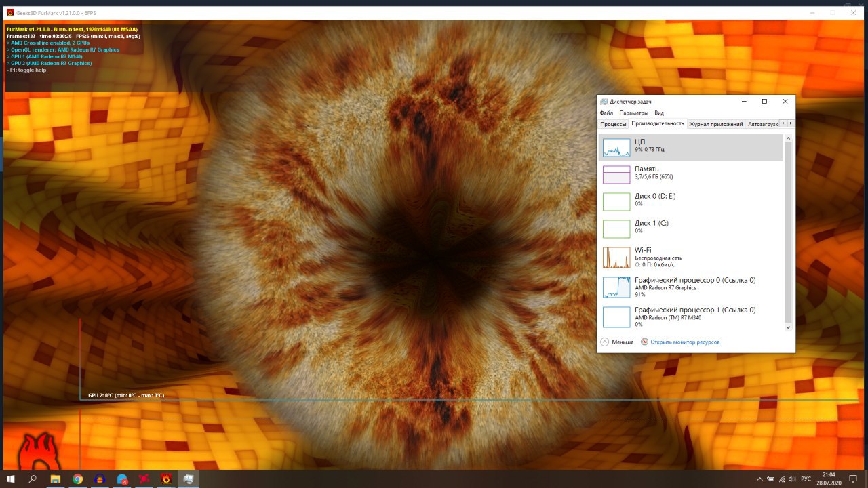Open the Файл menu in Task Manager

(x=606, y=113)
